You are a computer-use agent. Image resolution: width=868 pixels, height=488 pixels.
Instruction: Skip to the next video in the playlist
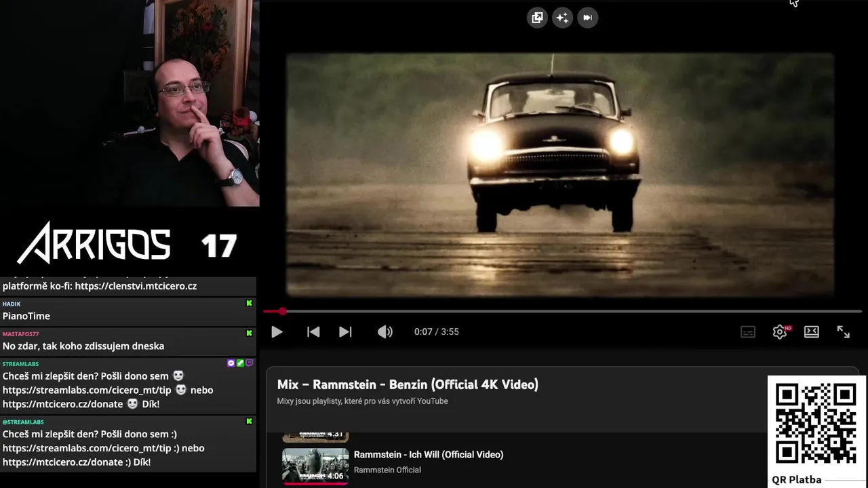(345, 331)
